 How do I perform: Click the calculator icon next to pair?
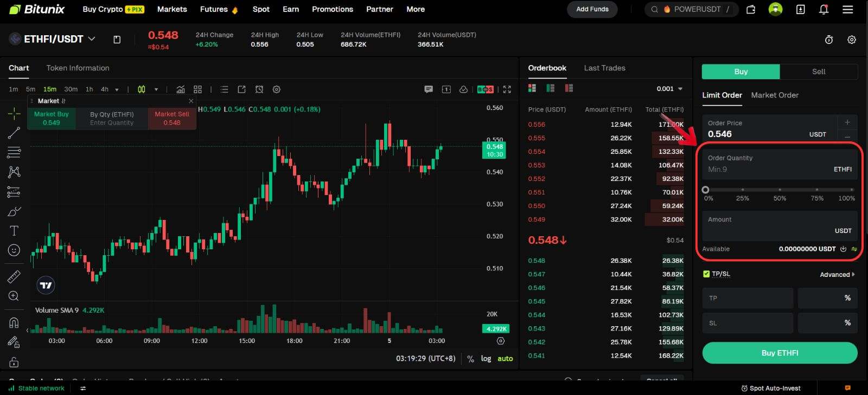117,40
